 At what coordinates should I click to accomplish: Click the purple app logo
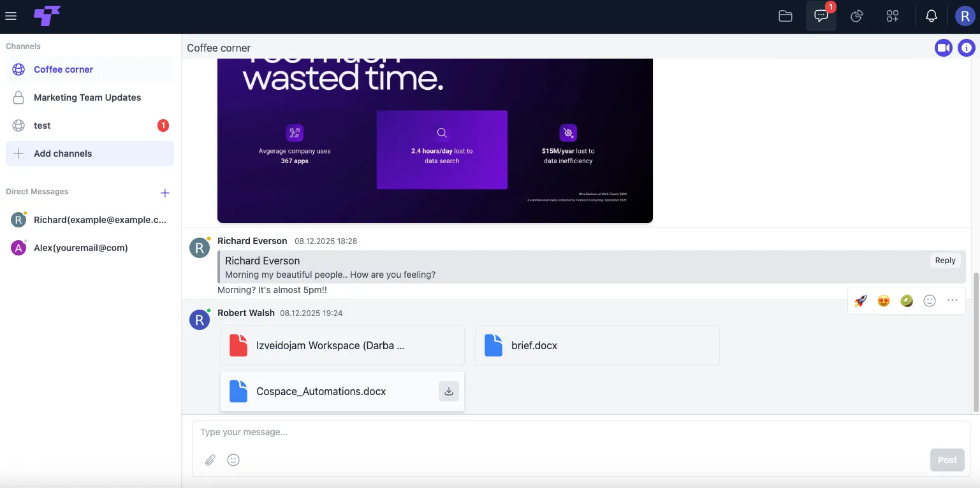[x=47, y=16]
